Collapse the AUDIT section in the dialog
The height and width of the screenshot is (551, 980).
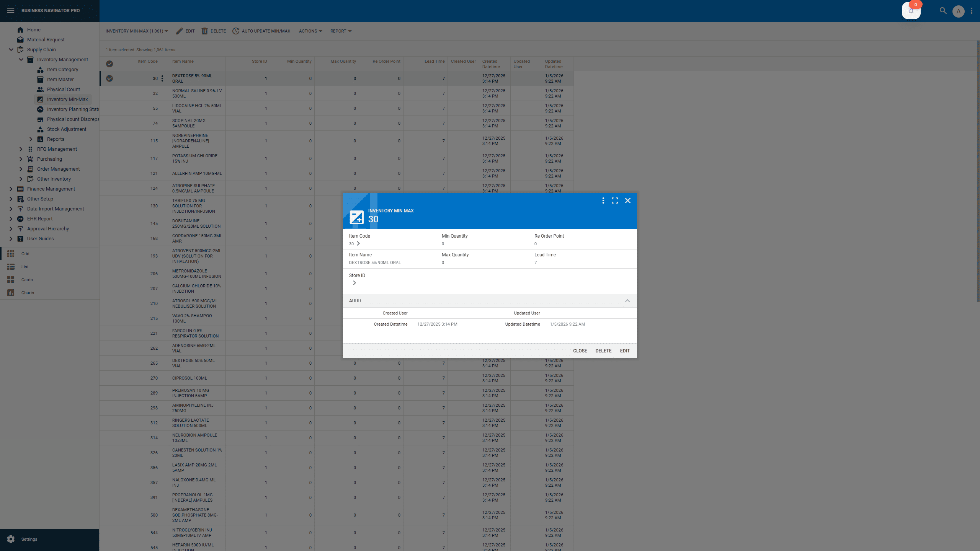(627, 301)
